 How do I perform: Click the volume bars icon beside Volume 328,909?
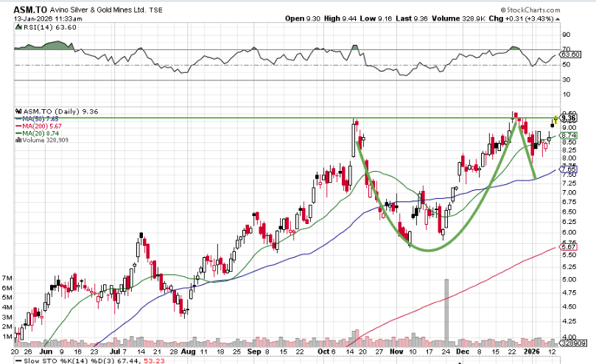click(x=18, y=140)
